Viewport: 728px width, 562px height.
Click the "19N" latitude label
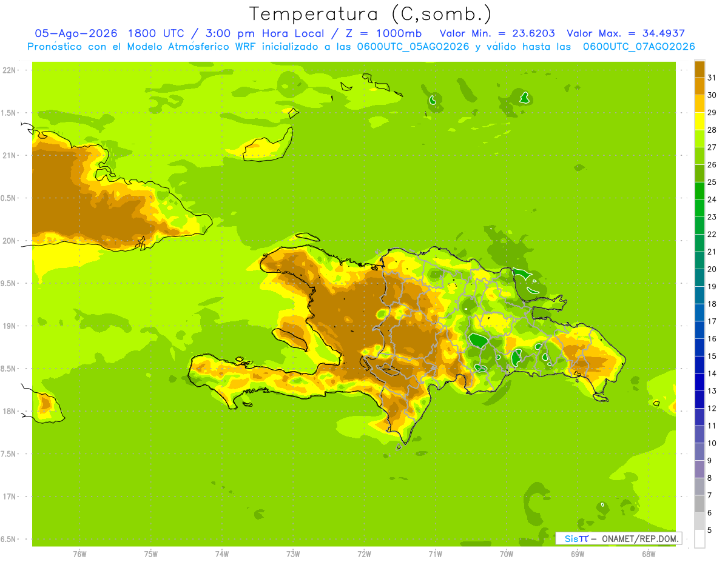(x=9, y=326)
